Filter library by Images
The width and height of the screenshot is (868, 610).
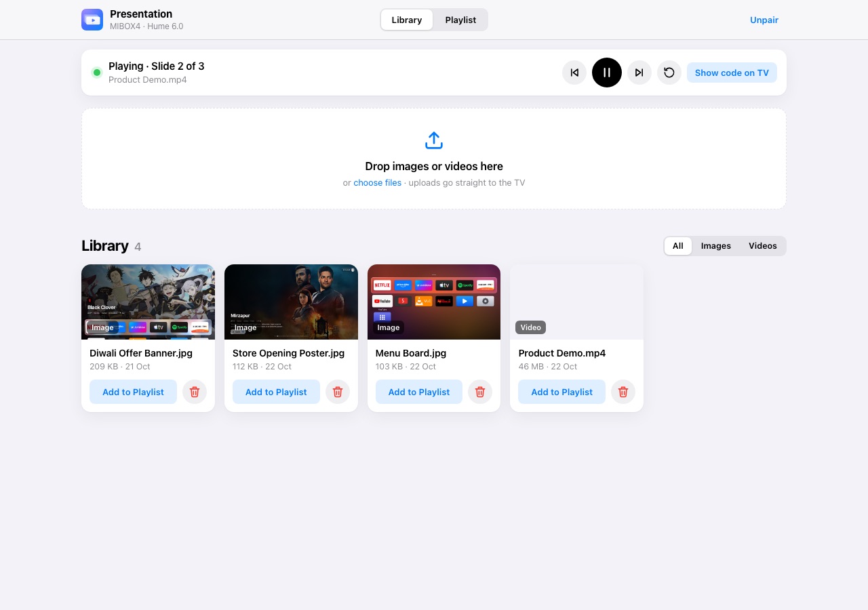(x=716, y=246)
